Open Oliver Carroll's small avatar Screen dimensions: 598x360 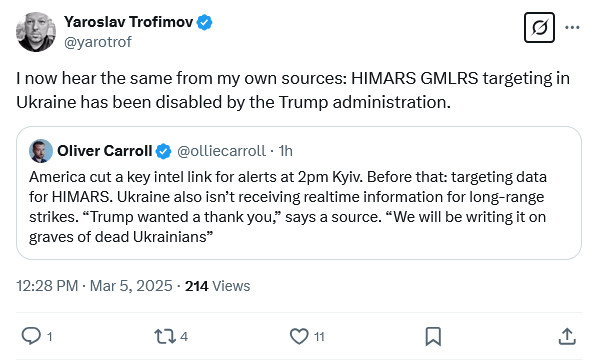coord(41,151)
